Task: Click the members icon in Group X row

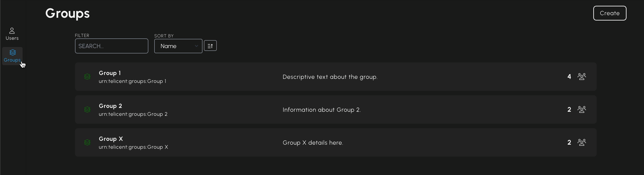Action: (582, 142)
